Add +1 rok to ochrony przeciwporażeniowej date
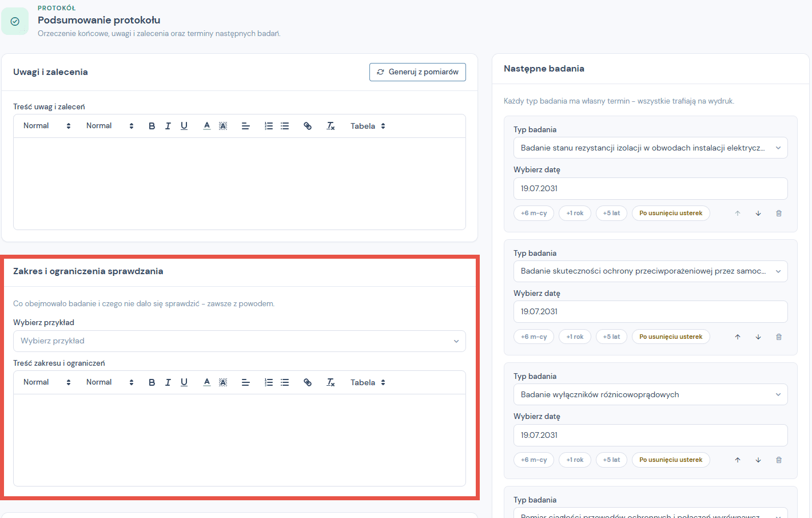The height and width of the screenshot is (518, 812). 575,337
